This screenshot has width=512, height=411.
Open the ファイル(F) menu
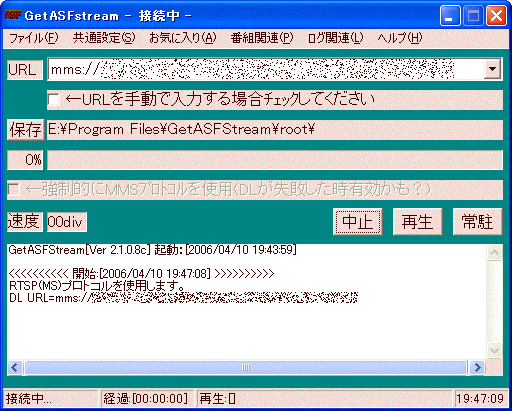(x=33, y=38)
